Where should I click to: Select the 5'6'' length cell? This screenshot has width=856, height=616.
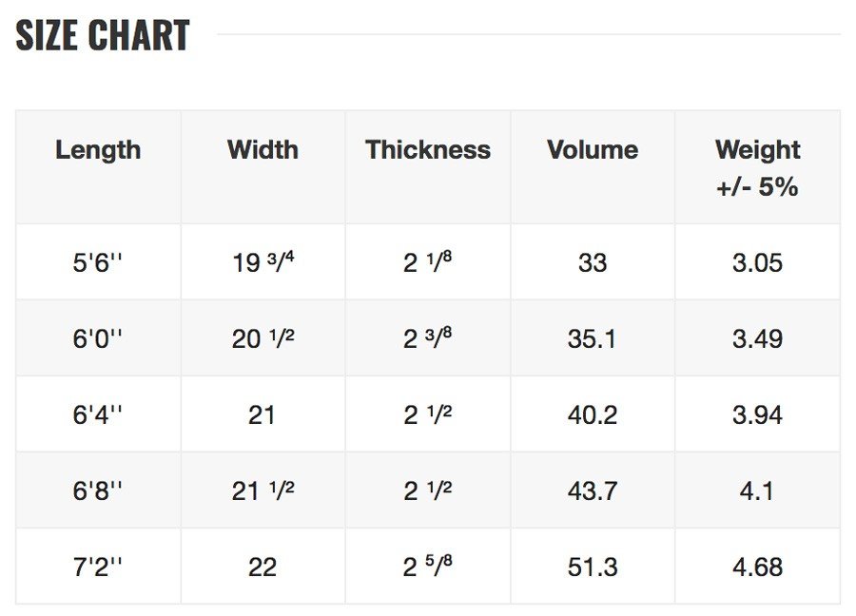click(98, 262)
